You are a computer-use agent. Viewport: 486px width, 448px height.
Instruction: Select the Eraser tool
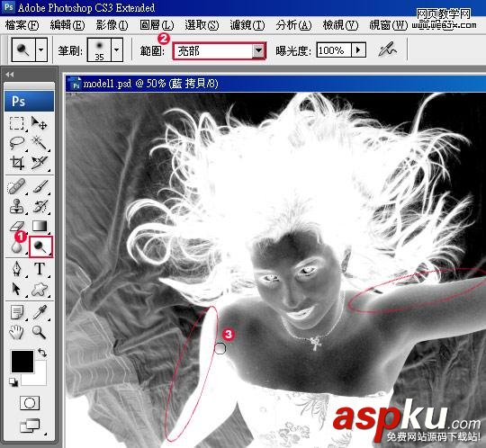[x=17, y=226]
